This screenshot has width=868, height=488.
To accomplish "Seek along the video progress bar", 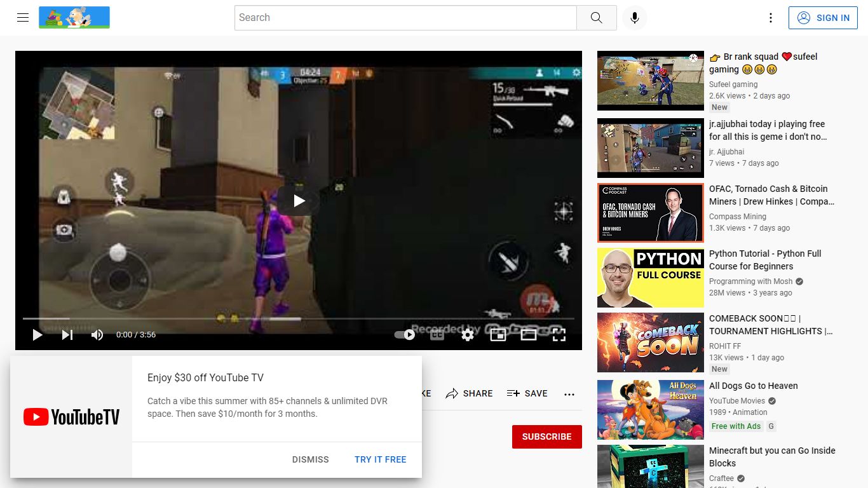I will click(x=299, y=318).
